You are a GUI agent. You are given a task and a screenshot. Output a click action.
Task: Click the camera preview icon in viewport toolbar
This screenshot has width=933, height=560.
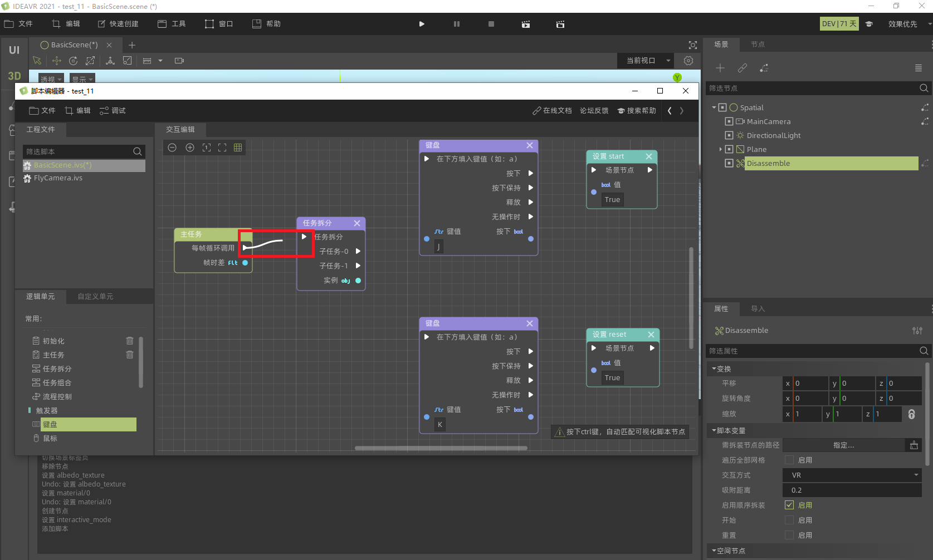179,61
